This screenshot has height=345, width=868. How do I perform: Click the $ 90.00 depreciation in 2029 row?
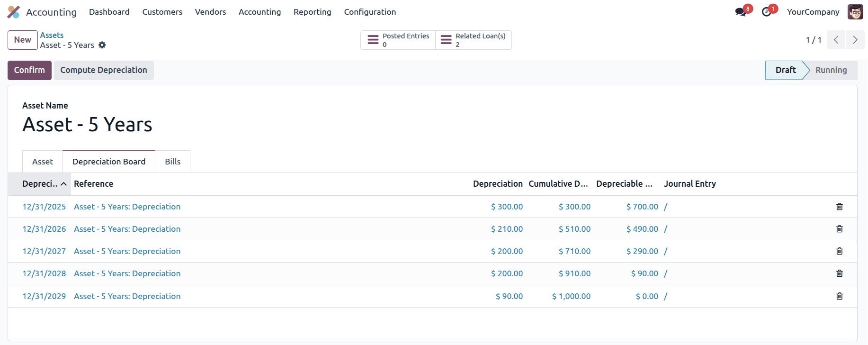coord(509,296)
